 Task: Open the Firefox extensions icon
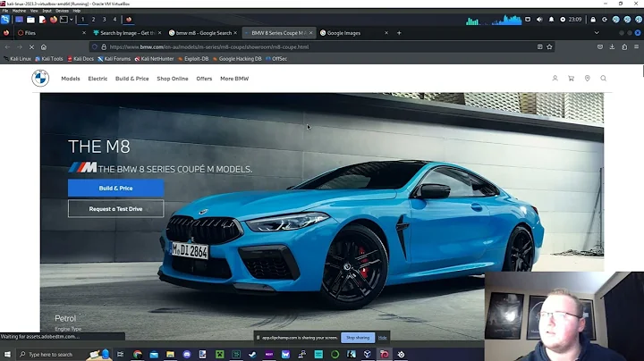624,46
